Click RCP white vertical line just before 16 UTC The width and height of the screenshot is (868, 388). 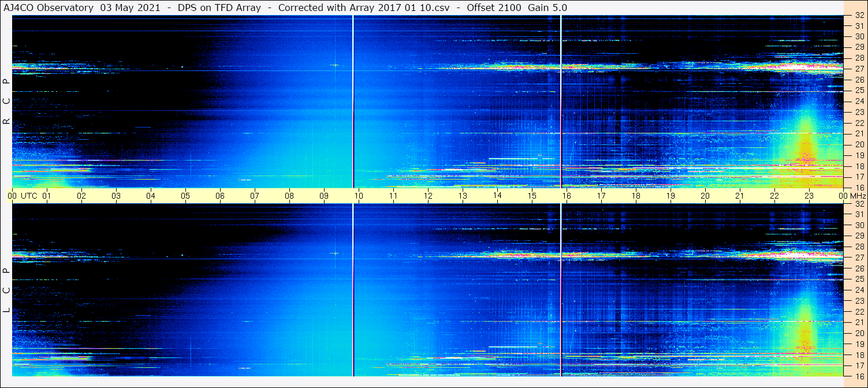pyautogui.click(x=561, y=102)
